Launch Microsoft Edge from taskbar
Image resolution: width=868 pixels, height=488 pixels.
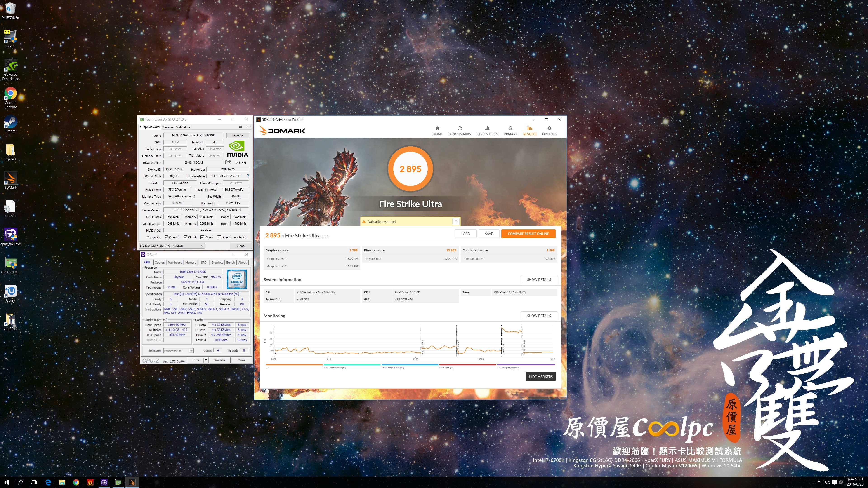pyautogui.click(x=48, y=482)
